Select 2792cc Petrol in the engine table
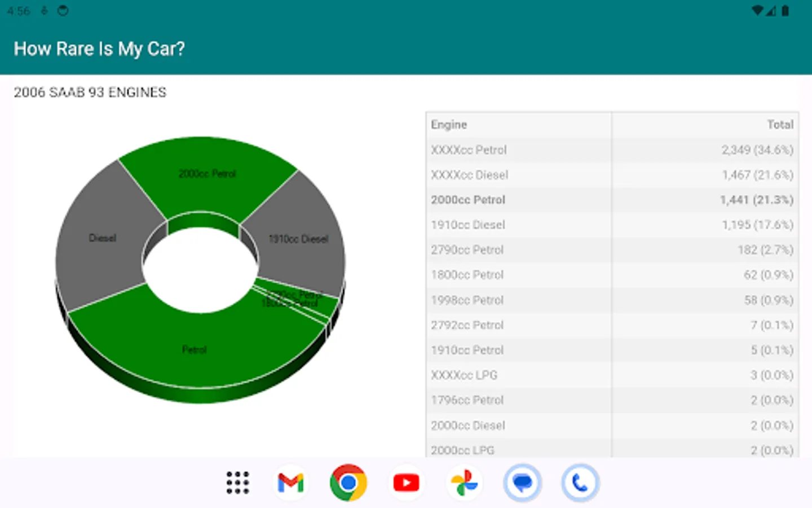 (467, 325)
